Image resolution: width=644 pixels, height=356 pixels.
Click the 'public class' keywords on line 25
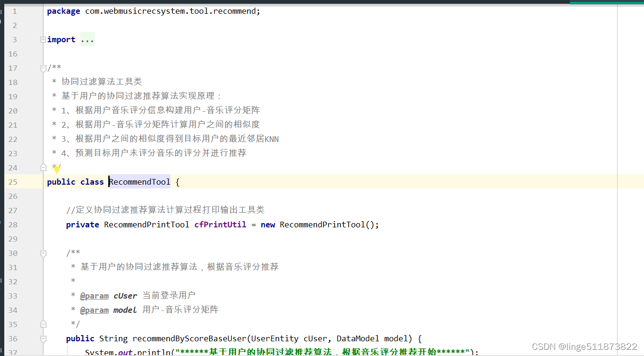pyautogui.click(x=76, y=182)
